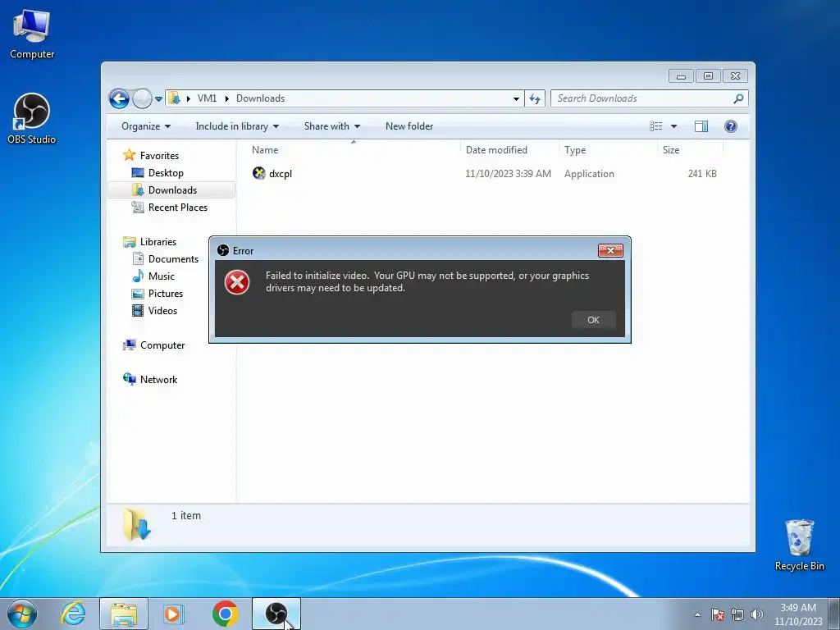The width and height of the screenshot is (840, 630).
Task: Launch Internet Explorer from the taskbar
Action: 73,614
